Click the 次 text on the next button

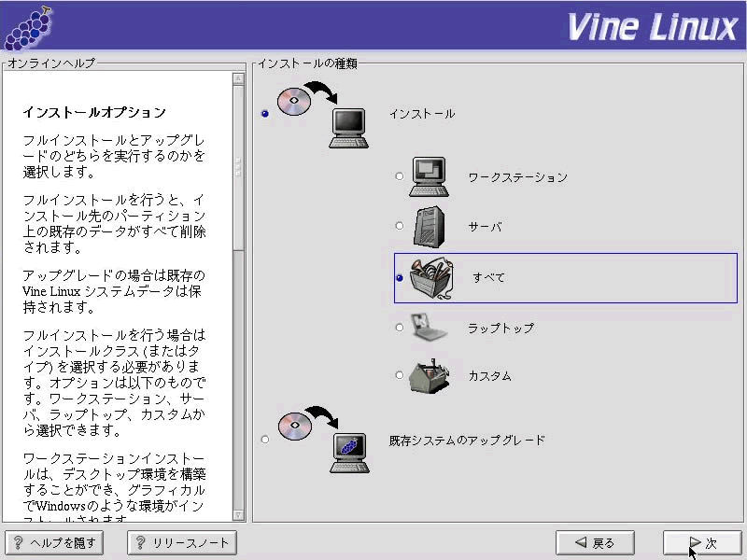tap(711, 543)
